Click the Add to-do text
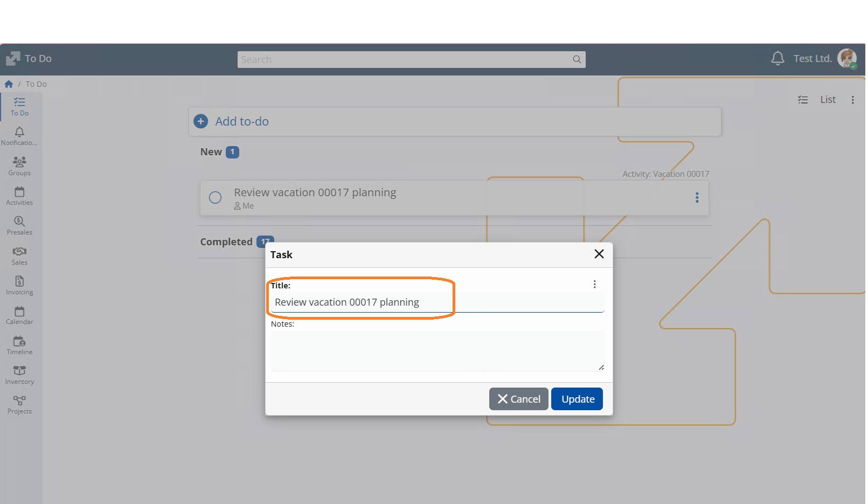Image resolution: width=868 pixels, height=504 pixels. pos(242,121)
